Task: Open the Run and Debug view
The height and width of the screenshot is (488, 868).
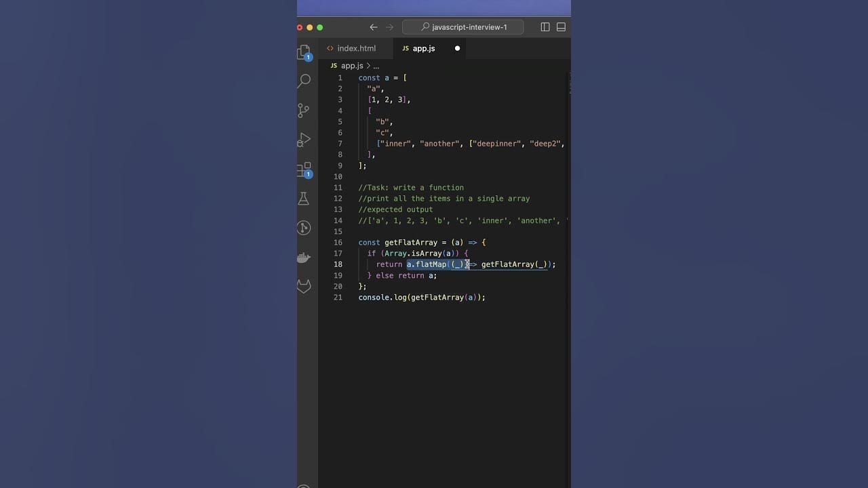Action: click(304, 140)
